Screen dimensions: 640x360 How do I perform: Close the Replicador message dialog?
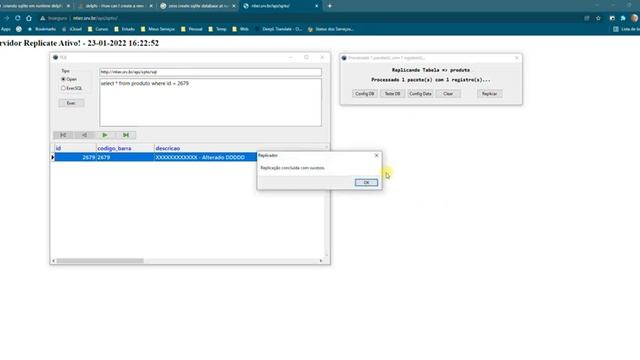(x=376, y=156)
